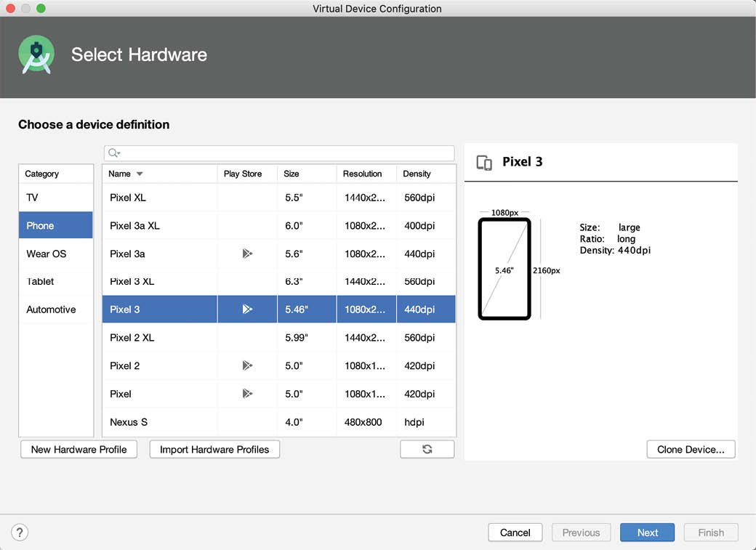The image size is (756, 550).
Task: Click New Hardware Profile button
Action: (x=79, y=449)
